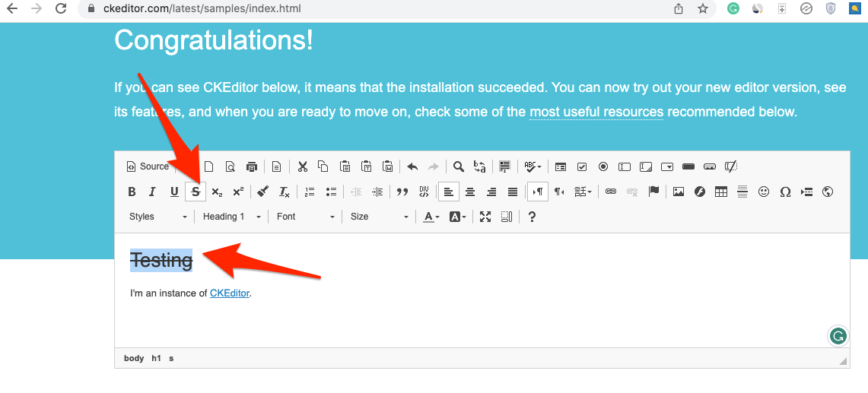Open the Set Language dropdown

click(583, 192)
